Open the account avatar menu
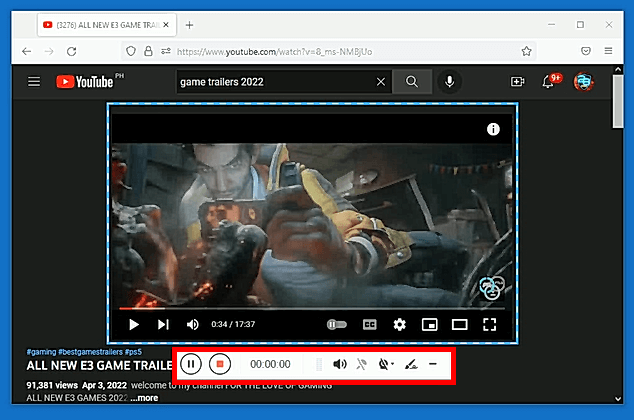This screenshot has width=634, height=420. coord(583,82)
